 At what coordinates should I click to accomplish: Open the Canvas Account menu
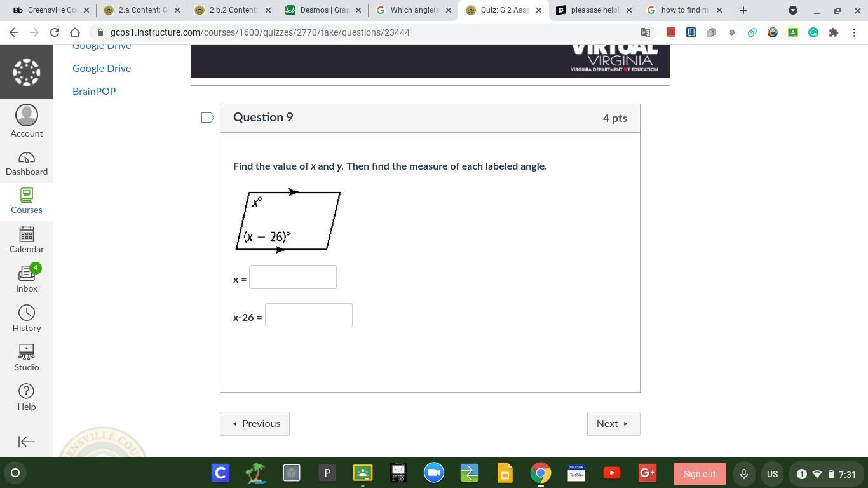27,121
